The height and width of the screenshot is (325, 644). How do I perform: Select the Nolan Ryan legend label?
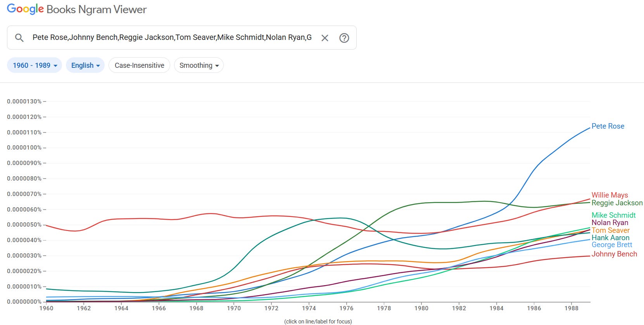click(610, 222)
